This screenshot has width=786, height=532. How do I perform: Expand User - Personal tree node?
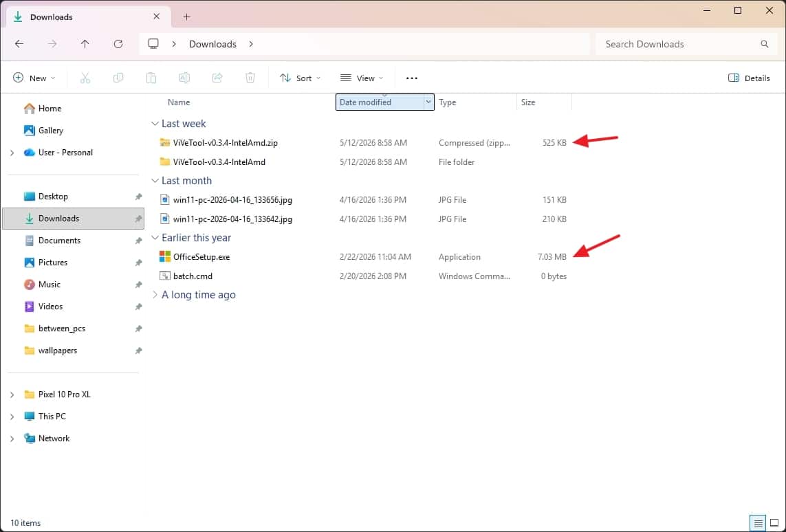point(12,153)
